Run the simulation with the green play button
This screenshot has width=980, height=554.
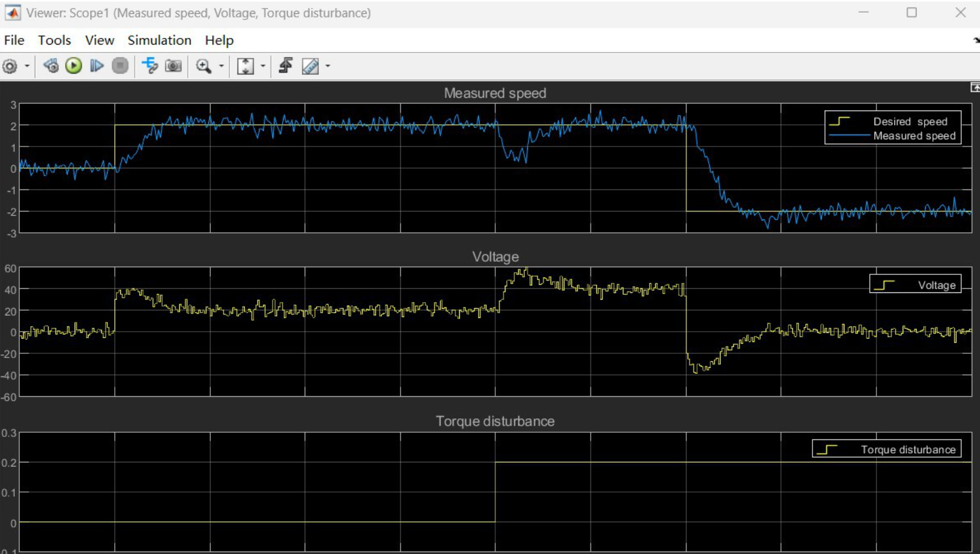click(x=73, y=66)
